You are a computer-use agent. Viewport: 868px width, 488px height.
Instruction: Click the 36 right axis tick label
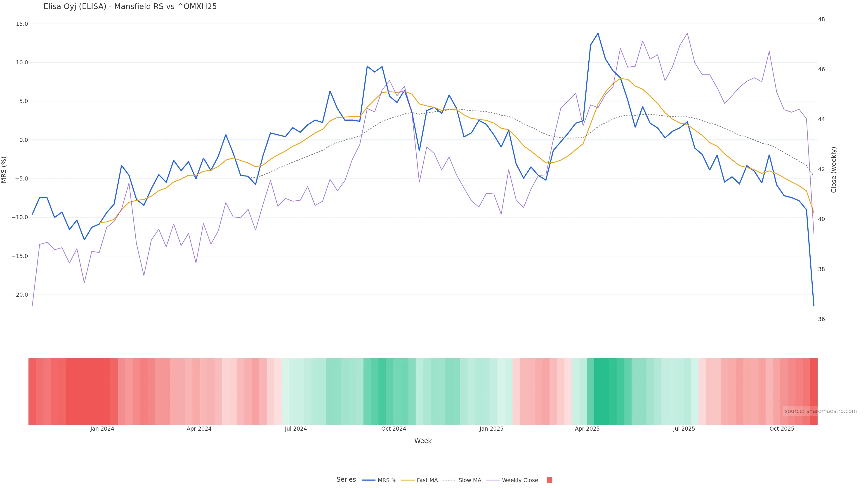(821, 319)
